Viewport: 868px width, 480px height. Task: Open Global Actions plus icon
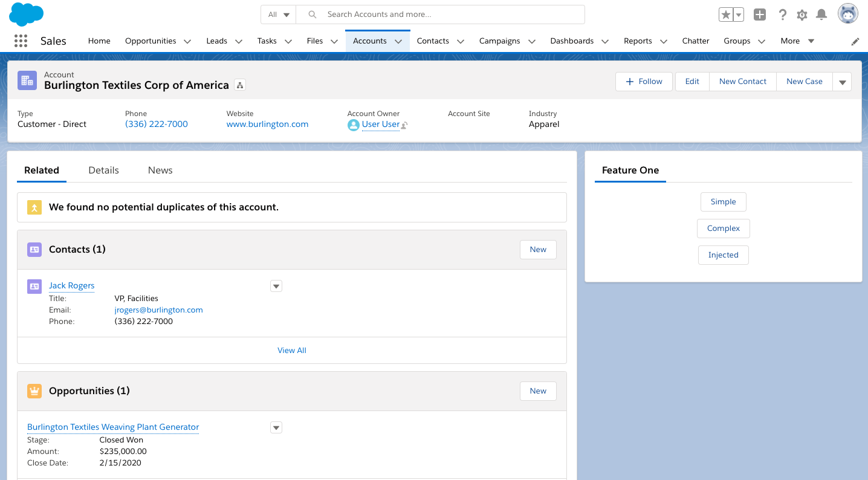pyautogui.click(x=760, y=15)
